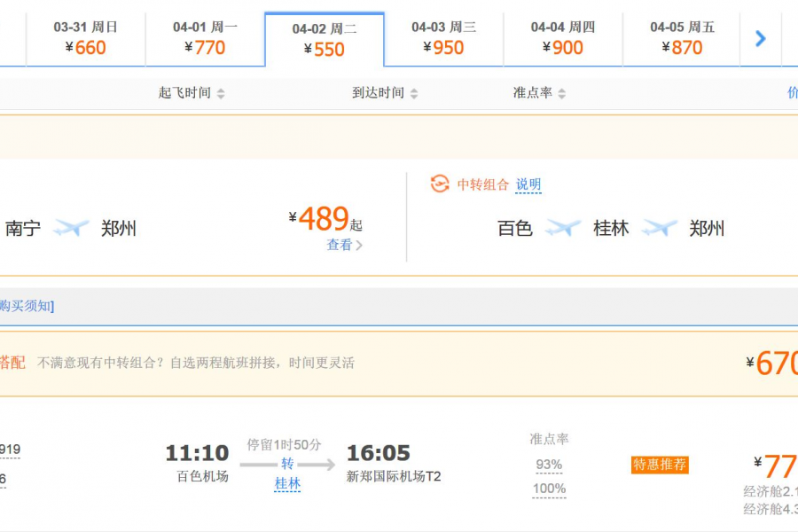Viewport: 798px width, 532px height.
Task: Expand the 100% punctuality detail link
Action: point(549,488)
